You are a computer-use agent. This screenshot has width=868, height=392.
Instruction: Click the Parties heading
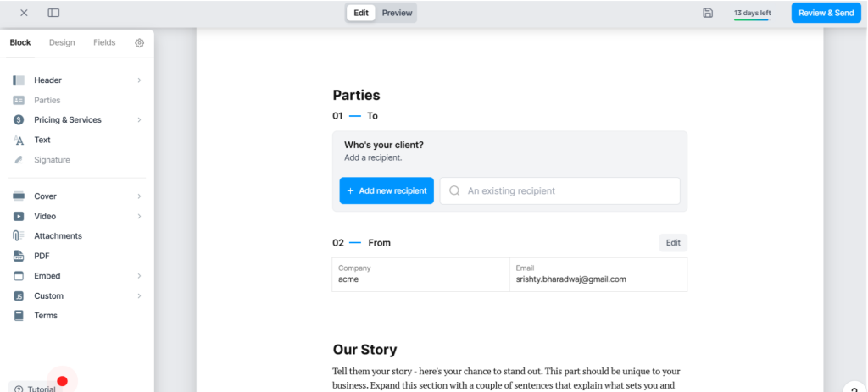coord(357,95)
